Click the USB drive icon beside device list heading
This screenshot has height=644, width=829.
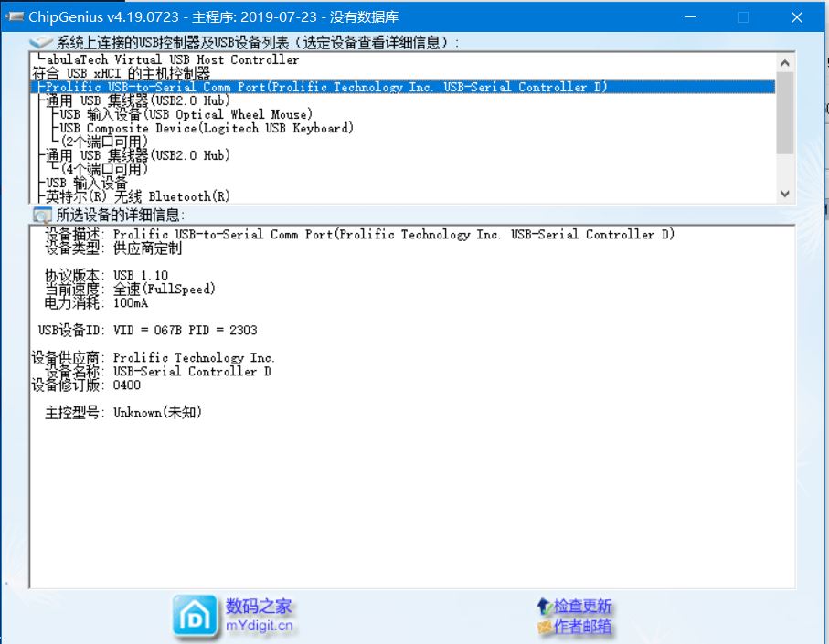click(x=41, y=42)
